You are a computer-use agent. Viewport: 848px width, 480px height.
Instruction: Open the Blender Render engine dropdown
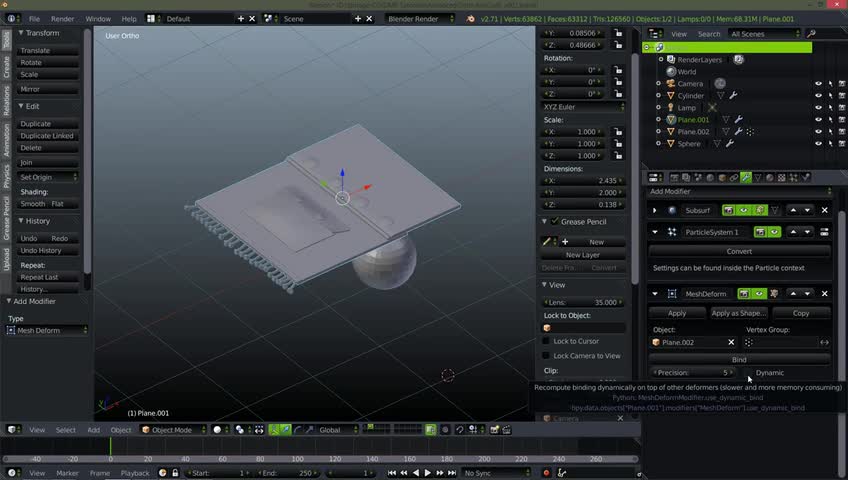coord(420,19)
